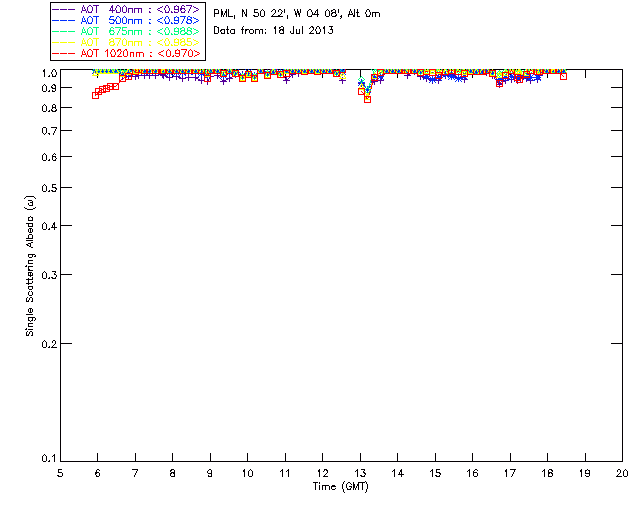Click the 7 hour x-axis label

pyautogui.click(x=135, y=473)
